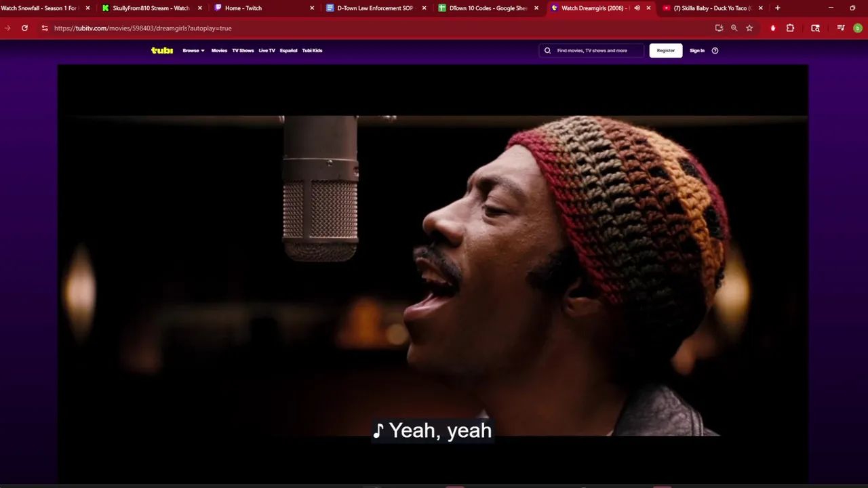Switch to Español content

[x=288, y=50]
